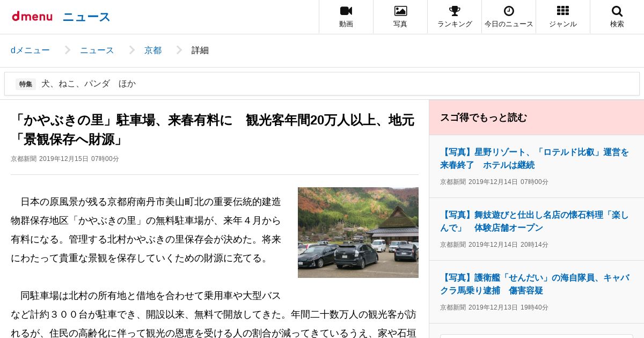Click the 詳細 breadcrumb text

tap(200, 50)
